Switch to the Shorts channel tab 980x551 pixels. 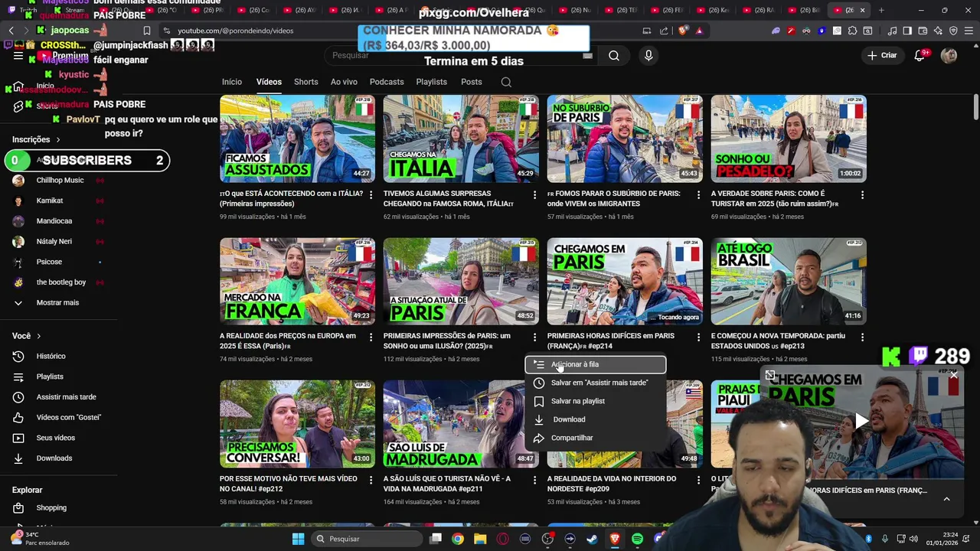click(306, 82)
